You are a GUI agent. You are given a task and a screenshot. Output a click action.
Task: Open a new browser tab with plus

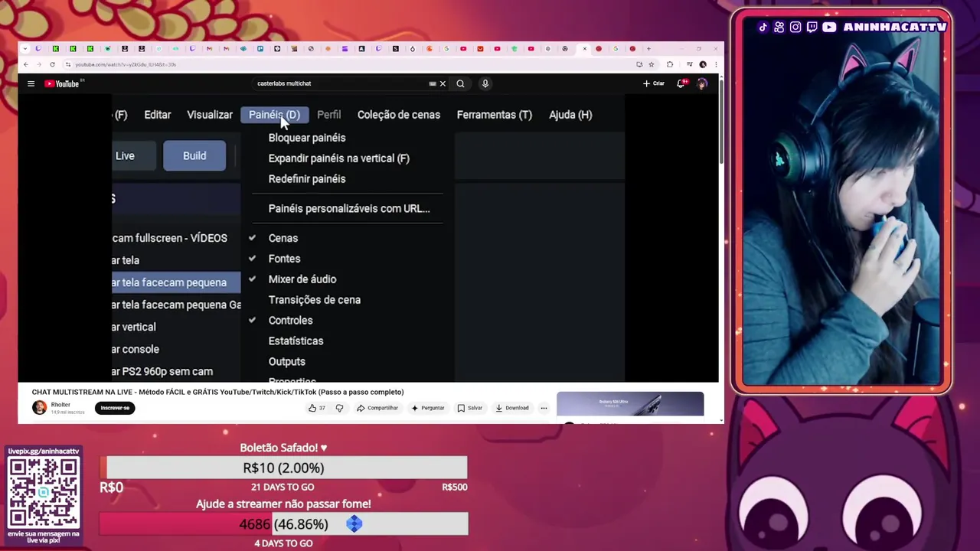pyautogui.click(x=648, y=49)
